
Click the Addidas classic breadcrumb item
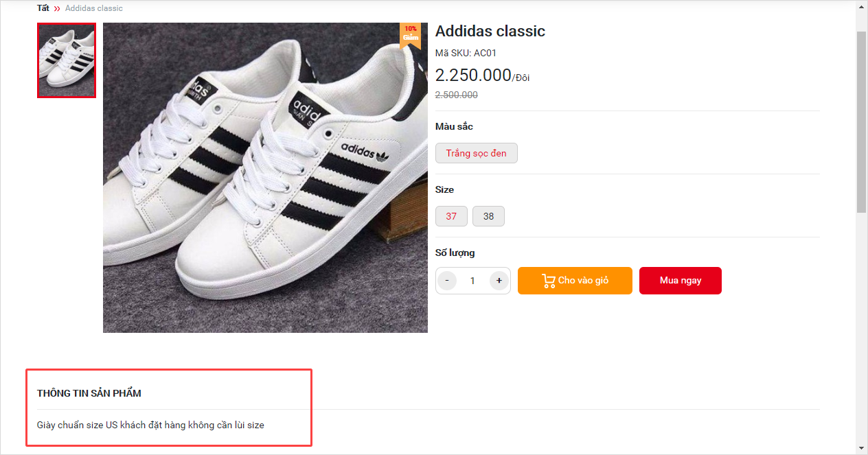point(94,8)
